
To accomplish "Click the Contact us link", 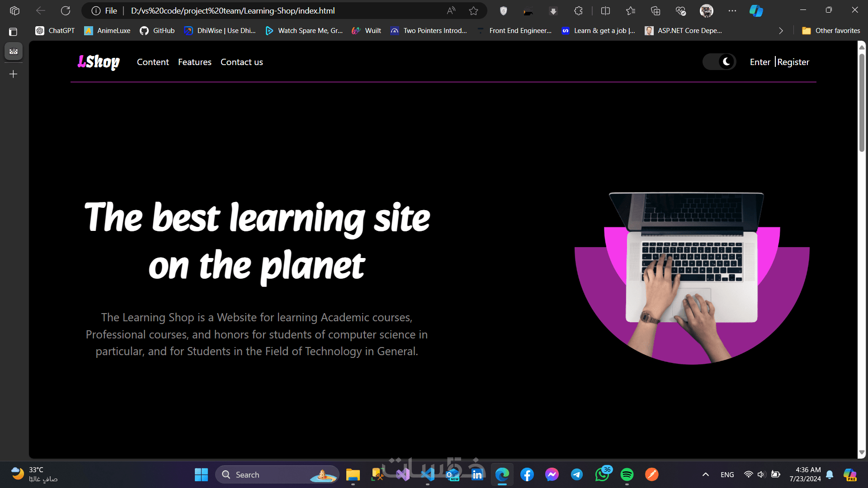I will 241,62.
